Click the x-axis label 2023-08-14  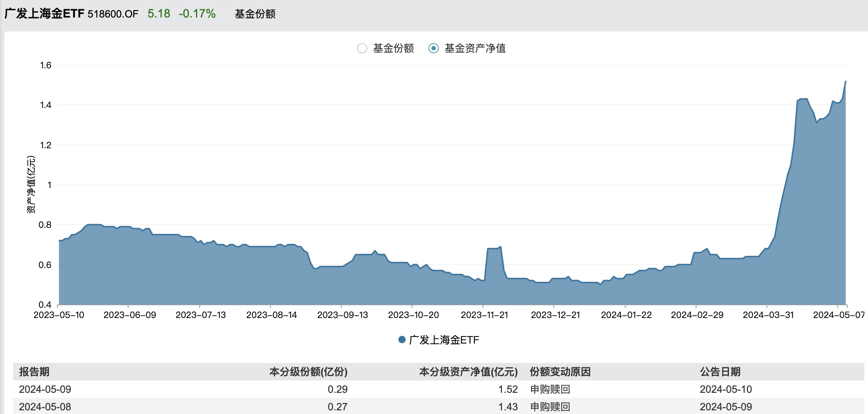(272, 315)
